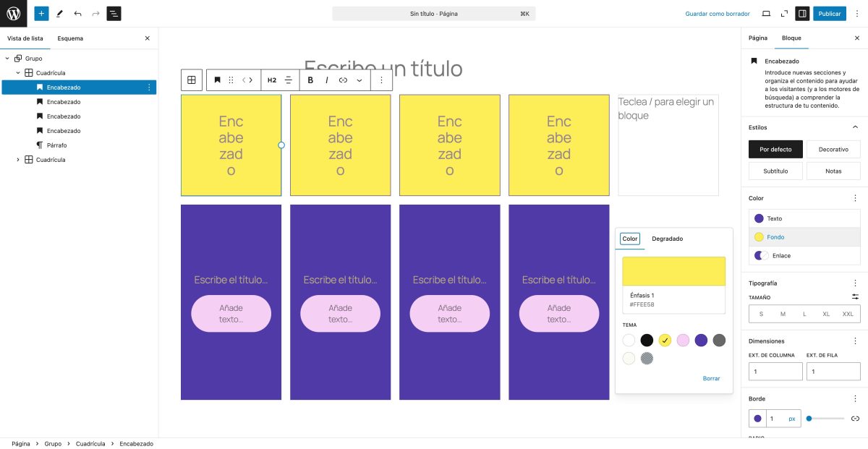Toggle the document overview list view
This screenshot has height=449, width=868.
click(x=114, y=13)
